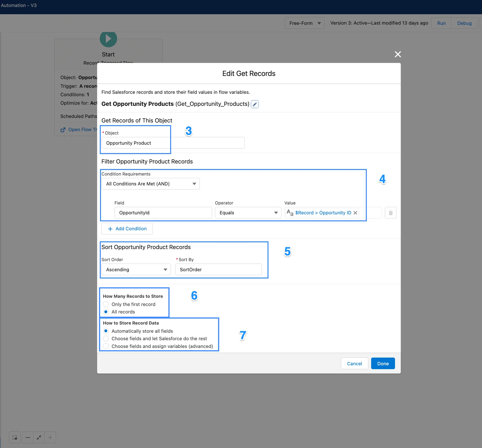This screenshot has height=448, width=482.
Task: Click the pencil icon to edit label
Action: [x=255, y=104]
